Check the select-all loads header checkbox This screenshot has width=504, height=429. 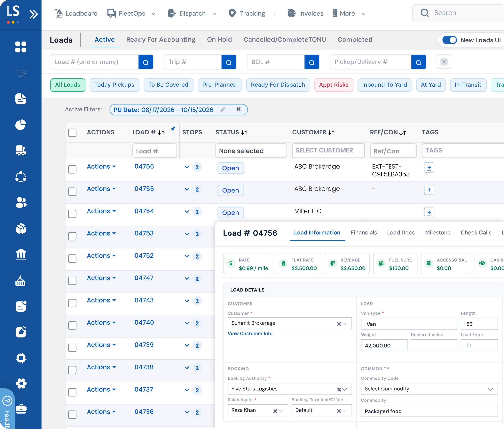pyautogui.click(x=72, y=133)
